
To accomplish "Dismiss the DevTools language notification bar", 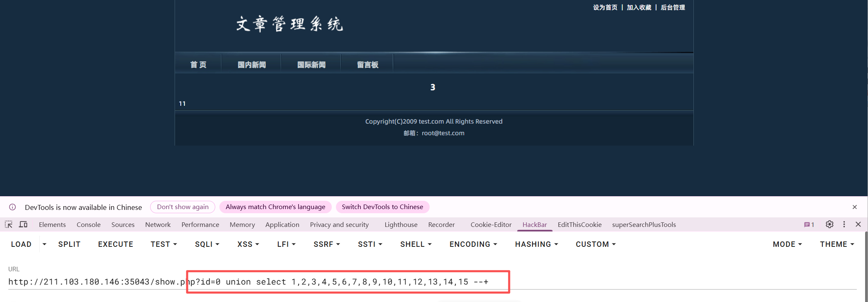I will (x=855, y=207).
